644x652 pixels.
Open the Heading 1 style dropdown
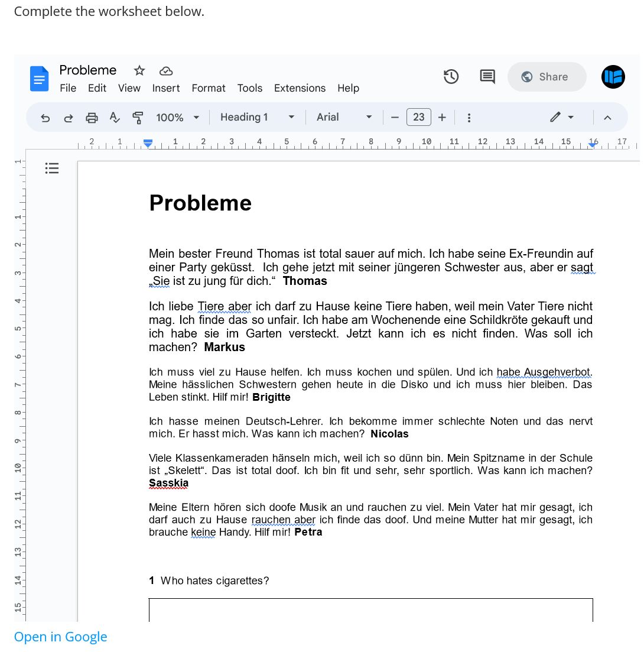coord(257,117)
